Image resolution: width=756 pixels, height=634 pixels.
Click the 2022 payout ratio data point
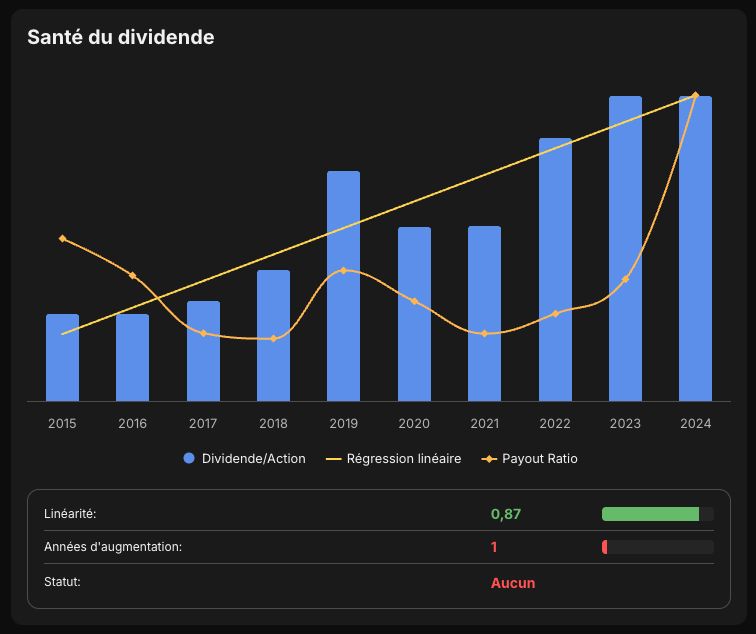point(555,314)
